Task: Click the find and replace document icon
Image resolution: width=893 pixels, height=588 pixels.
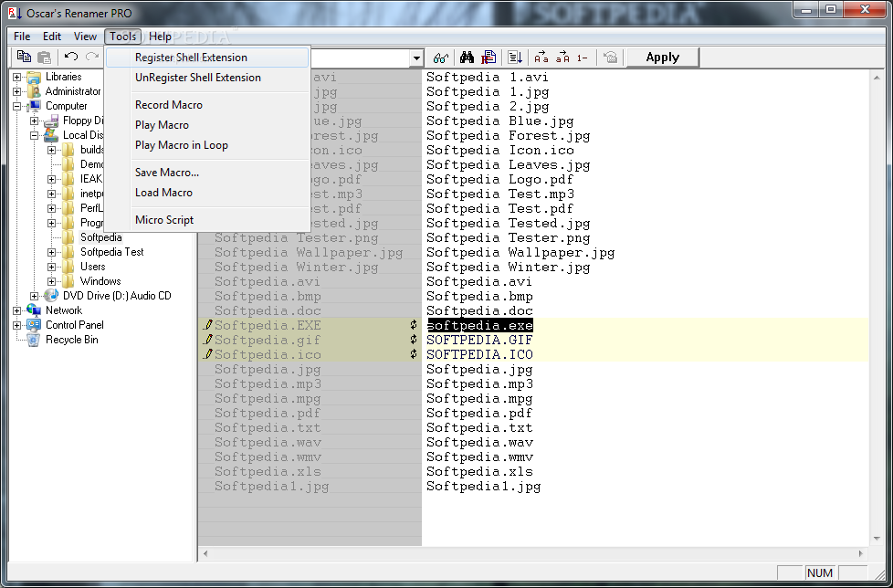Action: (489, 57)
